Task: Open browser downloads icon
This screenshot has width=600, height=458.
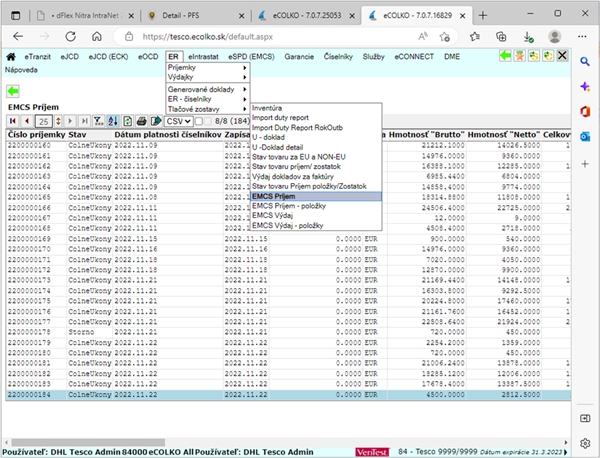Action: tap(528, 37)
